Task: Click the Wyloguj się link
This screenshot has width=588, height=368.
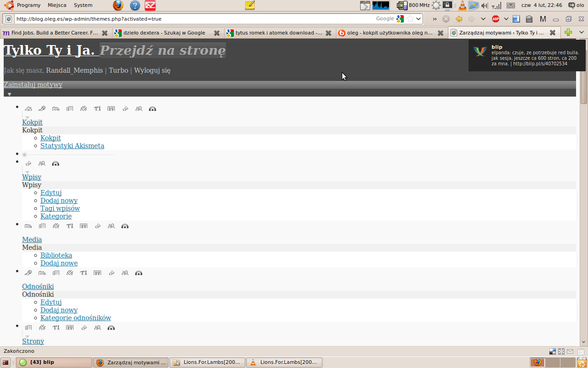Action: coord(152,70)
